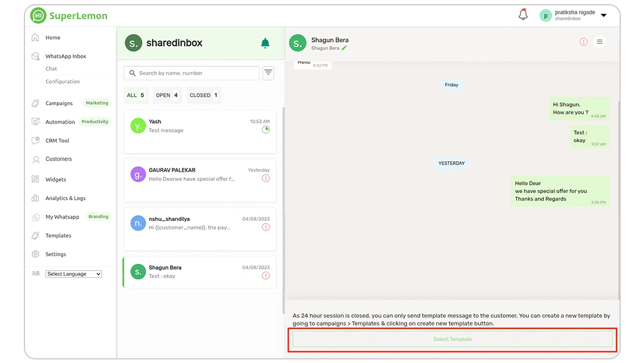Viewport: 644px width, 363px height.
Task: Click the Analytics bar chart icon
Action: click(x=35, y=198)
